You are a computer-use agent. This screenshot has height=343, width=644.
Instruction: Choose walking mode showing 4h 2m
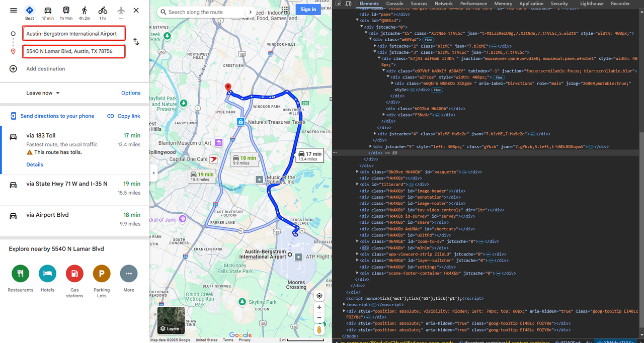(x=85, y=13)
